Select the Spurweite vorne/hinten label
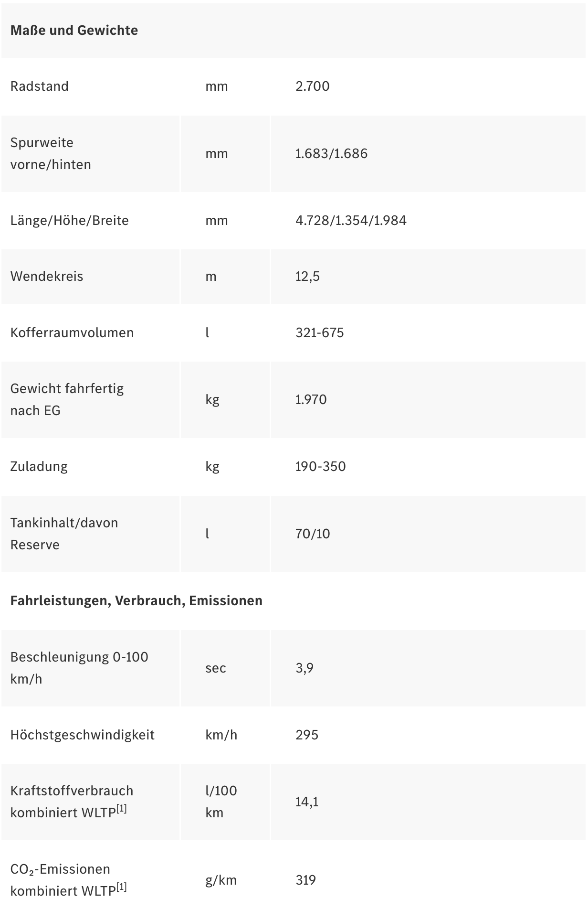 click(51, 153)
